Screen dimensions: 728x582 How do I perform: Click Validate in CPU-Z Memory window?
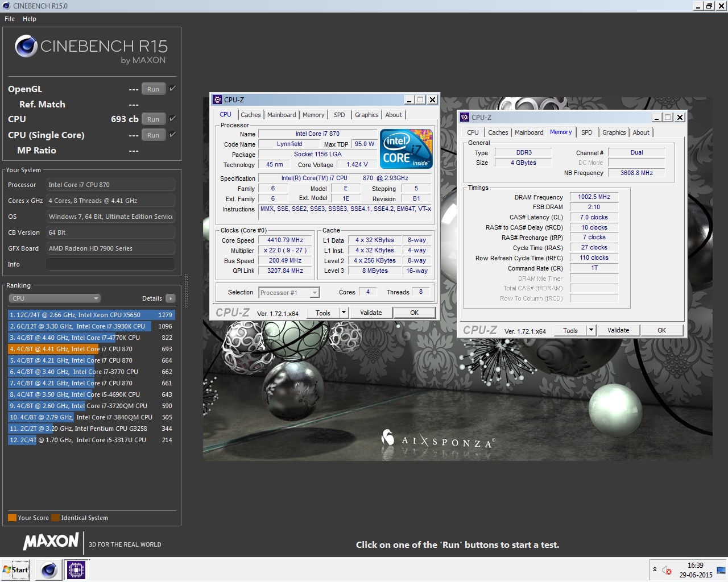click(x=618, y=330)
